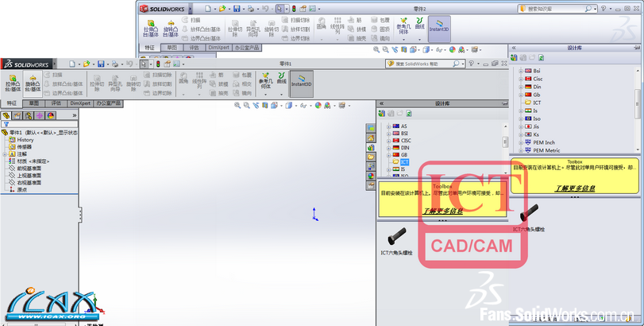
Task: Open the PropertyManager tab icon
Action: click(17, 115)
